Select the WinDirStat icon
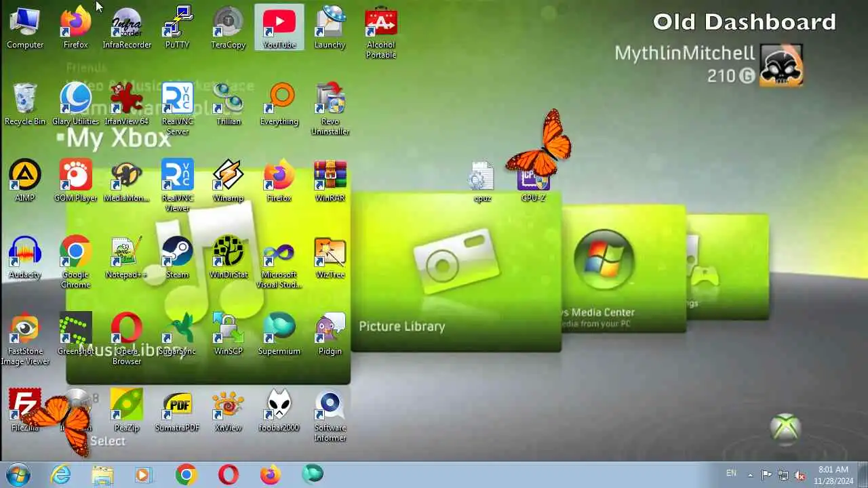This screenshot has height=488, width=868. coord(229,258)
